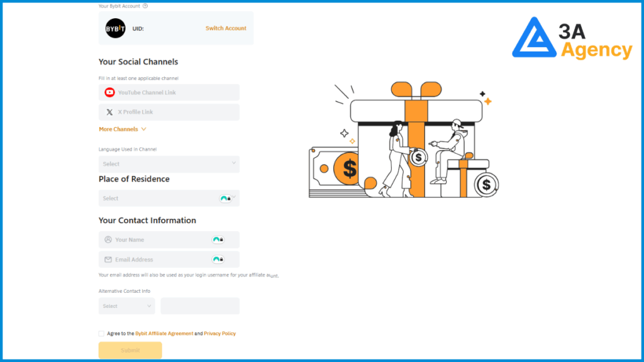
Task: Click the person icon in Your Name field
Action: 108,239
